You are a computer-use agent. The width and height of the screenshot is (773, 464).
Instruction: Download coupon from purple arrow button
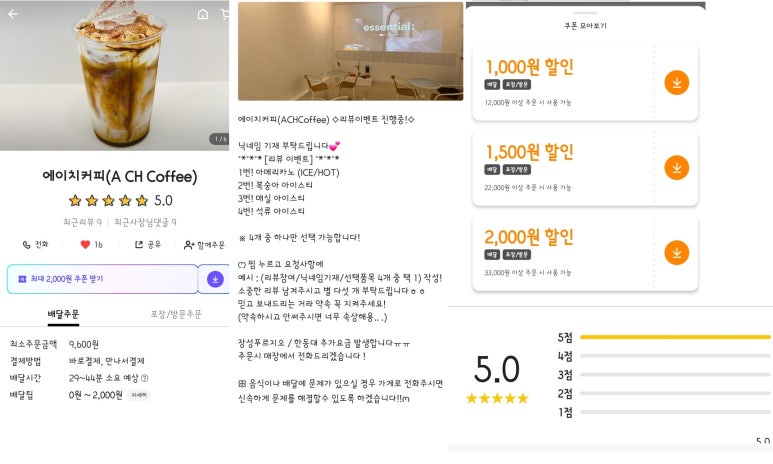pos(215,279)
